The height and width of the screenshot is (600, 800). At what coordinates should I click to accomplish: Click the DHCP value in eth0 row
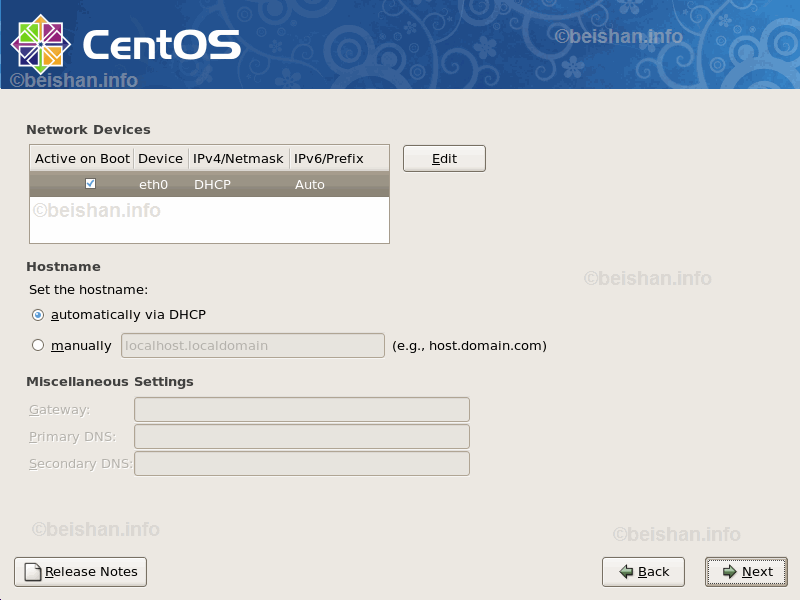click(x=212, y=185)
